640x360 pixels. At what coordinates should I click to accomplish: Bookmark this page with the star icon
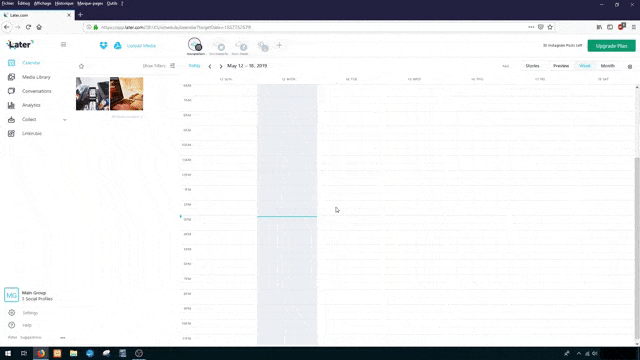(550, 27)
